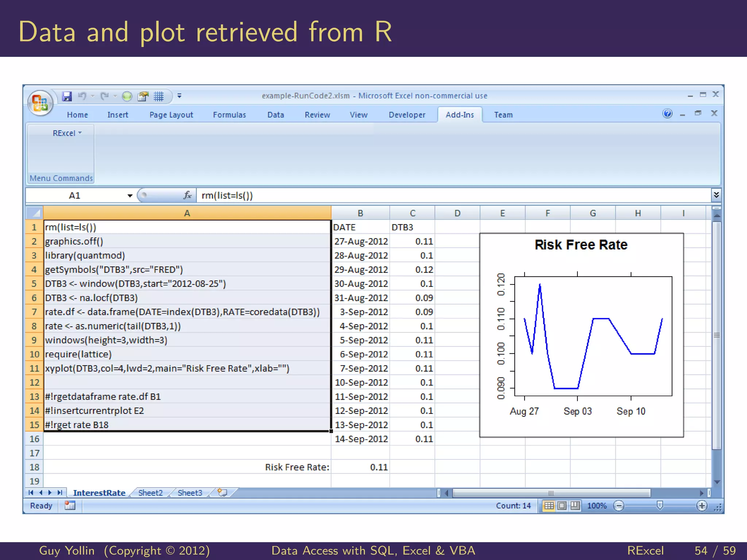Viewport: 747px width, 560px height.
Task: Open the Review ribbon tab
Action: [x=317, y=115]
